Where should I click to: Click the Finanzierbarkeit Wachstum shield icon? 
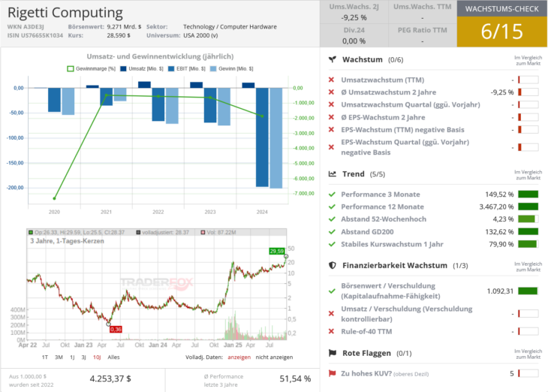point(333,265)
